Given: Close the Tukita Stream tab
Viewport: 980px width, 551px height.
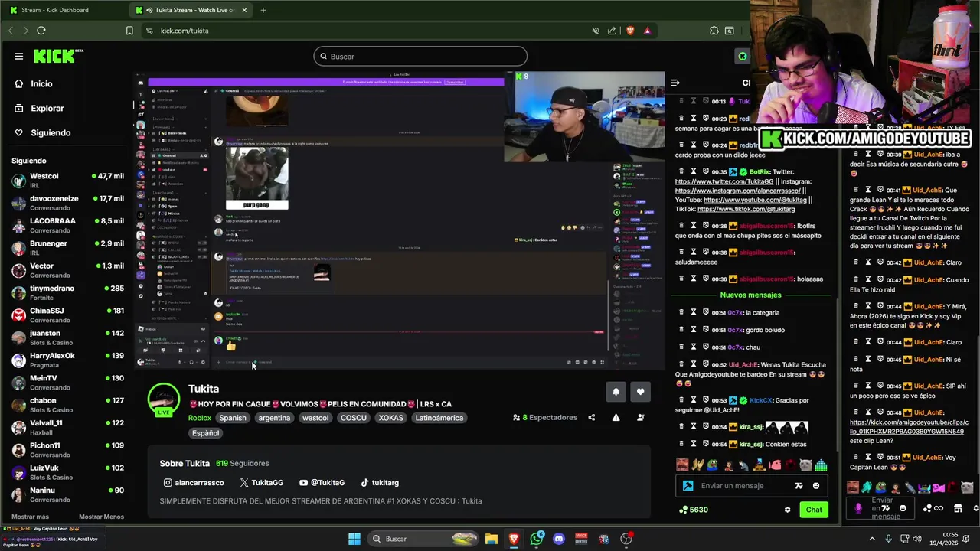Looking at the screenshot, I should (244, 10).
